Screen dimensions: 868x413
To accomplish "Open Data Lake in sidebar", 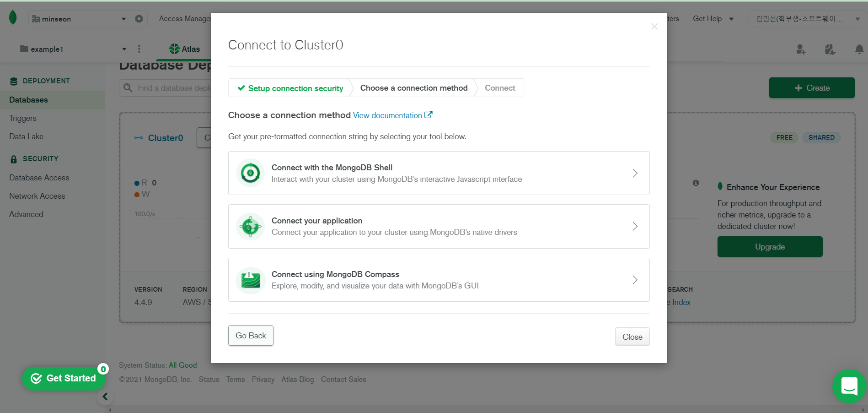I will pos(26,136).
